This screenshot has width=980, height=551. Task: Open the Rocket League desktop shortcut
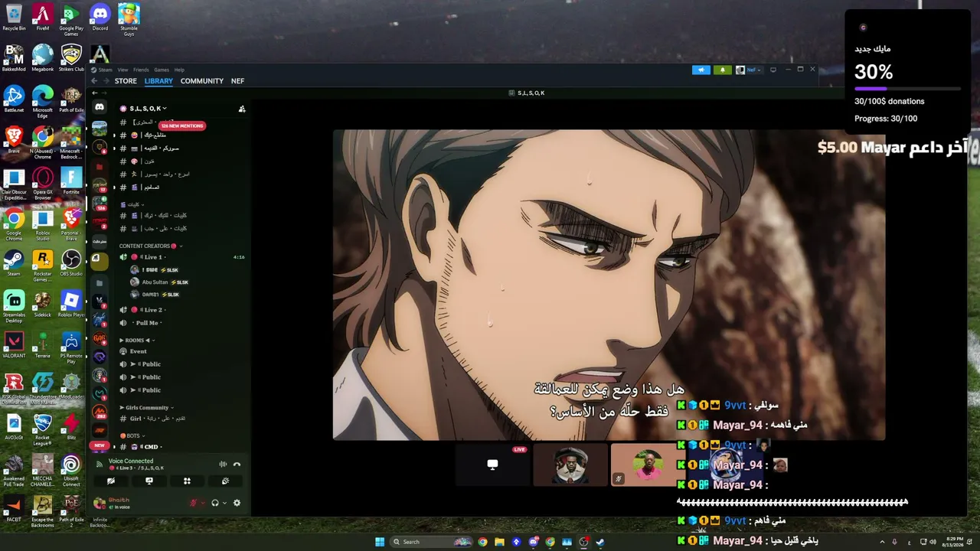(x=43, y=430)
